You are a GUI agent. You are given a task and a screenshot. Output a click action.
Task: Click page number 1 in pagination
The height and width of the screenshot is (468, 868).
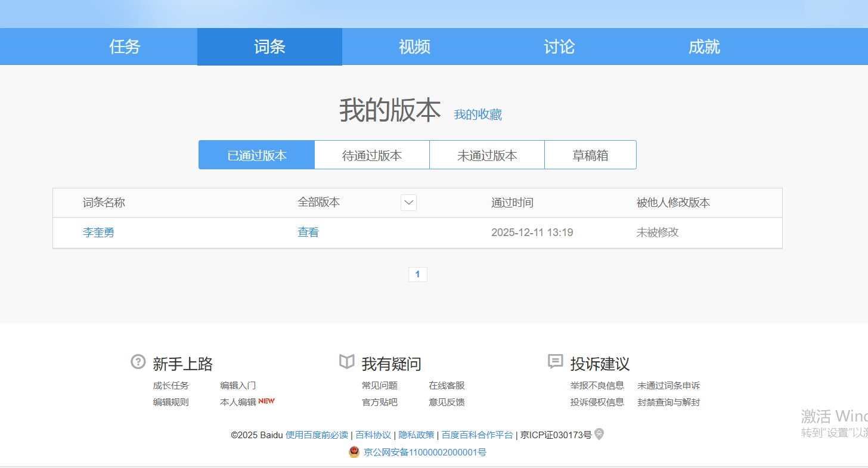417,274
